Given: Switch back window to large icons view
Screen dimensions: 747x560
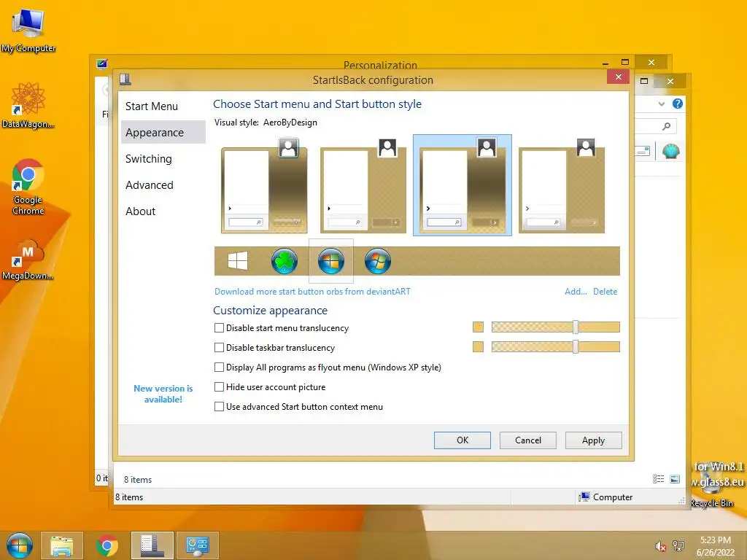Looking at the screenshot, I should tap(675, 479).
